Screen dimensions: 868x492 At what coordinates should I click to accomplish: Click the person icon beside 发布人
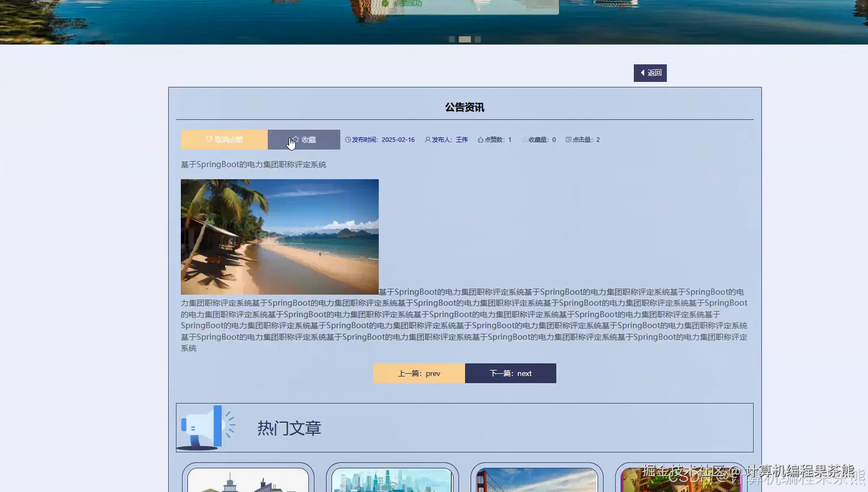pyautogui.click(x=428, y=140)
